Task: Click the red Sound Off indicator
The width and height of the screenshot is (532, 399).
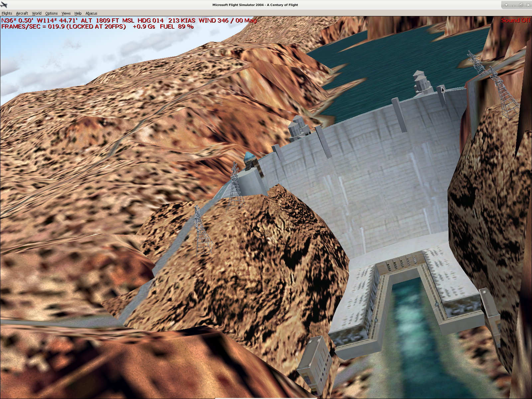Action: coord(516,20)
